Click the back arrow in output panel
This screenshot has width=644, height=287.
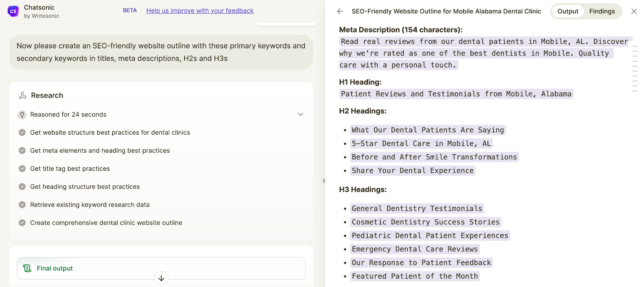pyautogui.click(x=340, y=11)
